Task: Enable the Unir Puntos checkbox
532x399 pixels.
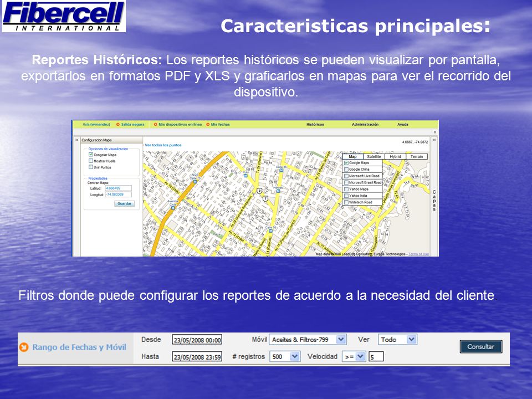Action: [90, 167]
